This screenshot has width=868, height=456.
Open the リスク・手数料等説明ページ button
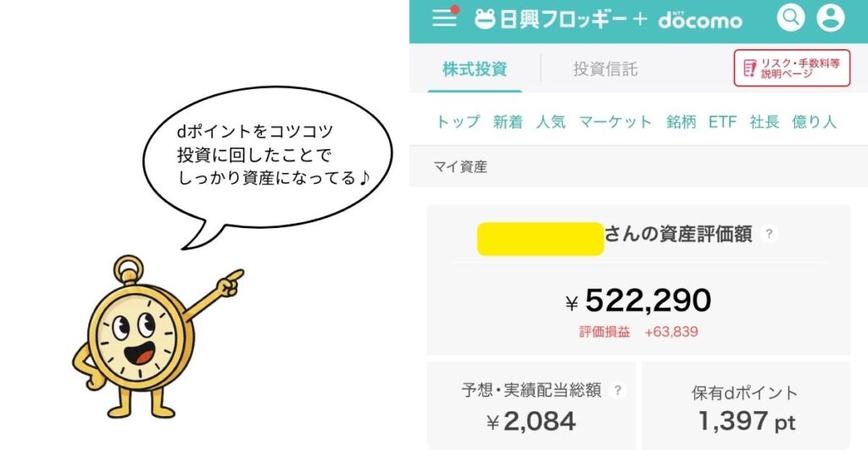[792, 69]
